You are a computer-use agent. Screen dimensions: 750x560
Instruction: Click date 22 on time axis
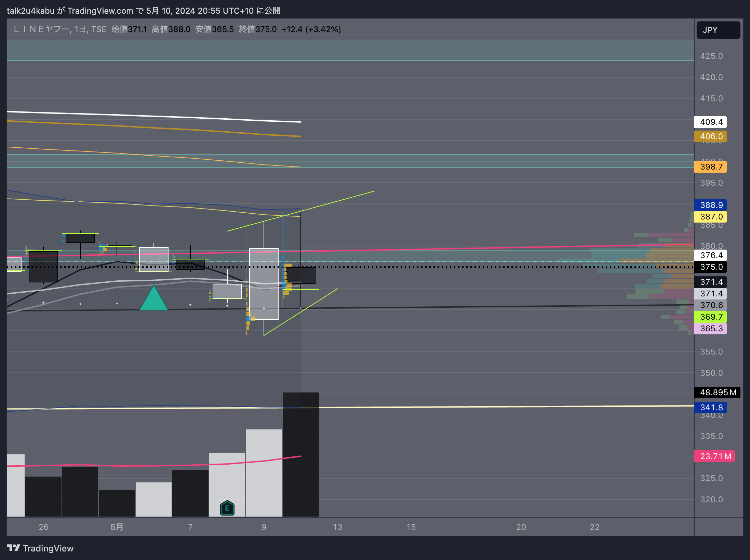595,527
